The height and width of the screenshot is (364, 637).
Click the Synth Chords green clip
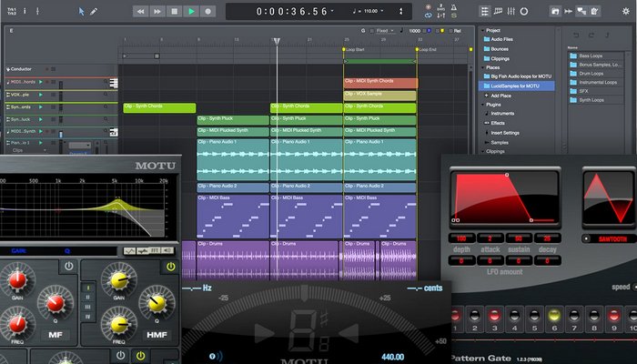click(x=159, y=107)
